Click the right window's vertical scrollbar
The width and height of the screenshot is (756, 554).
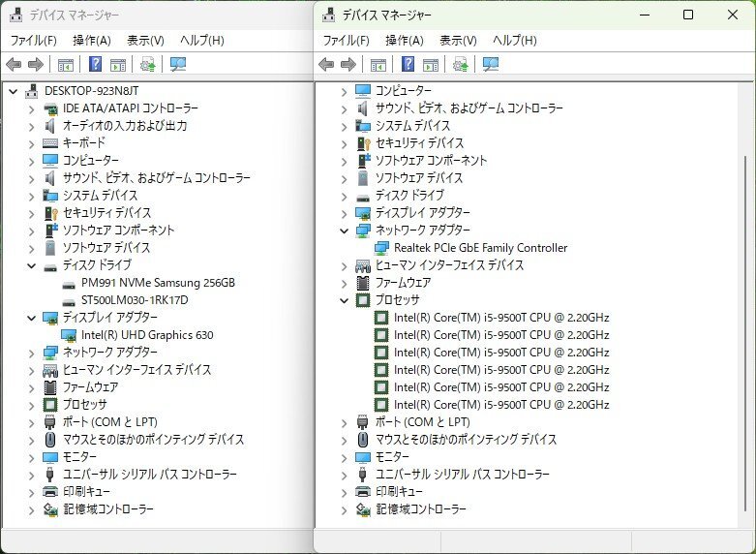(745, 334)
